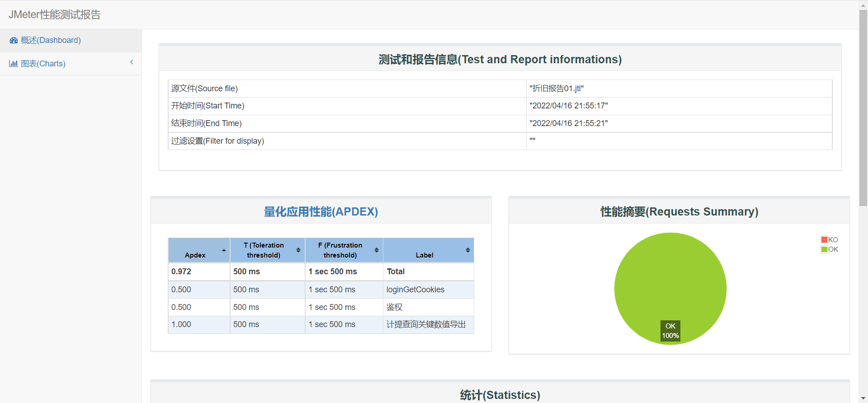This screenshot has width=868, height=403.
Task: Click the 开始时间(Start Time) row label
Action: [208, 106]
